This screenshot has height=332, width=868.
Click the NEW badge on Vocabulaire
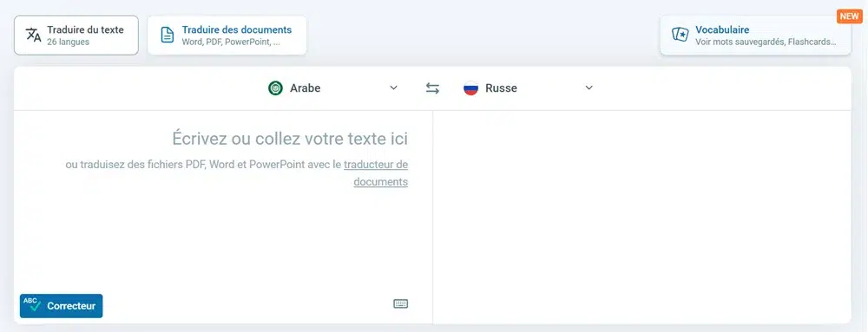(849, 16)
